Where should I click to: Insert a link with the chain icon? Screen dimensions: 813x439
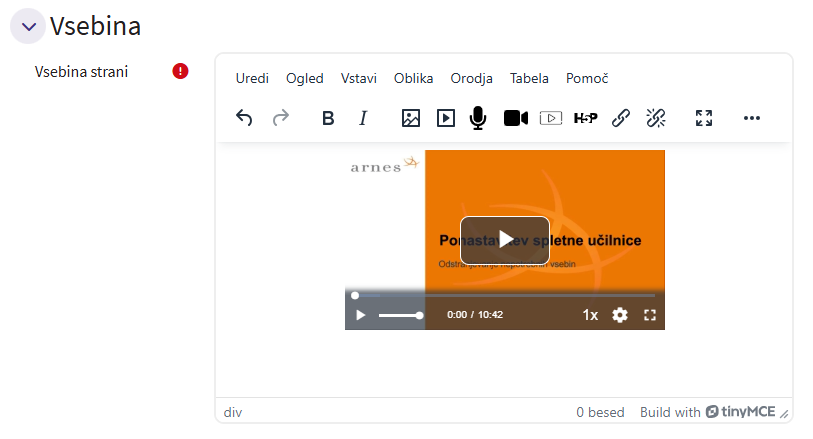coord(620,118)
